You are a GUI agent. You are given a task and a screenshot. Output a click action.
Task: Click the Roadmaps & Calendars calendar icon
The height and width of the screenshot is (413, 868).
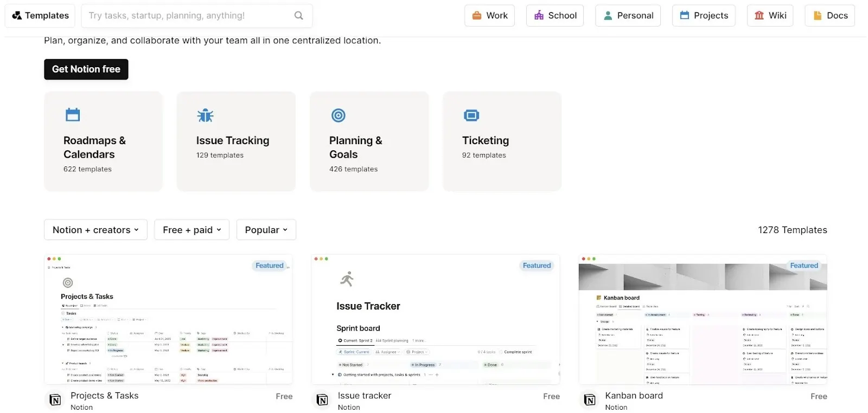click(x=73, y=115)
